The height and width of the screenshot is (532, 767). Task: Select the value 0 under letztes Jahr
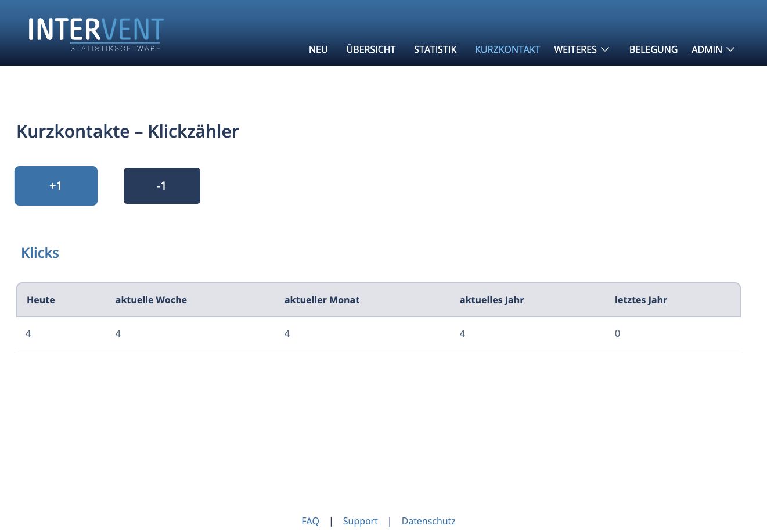click(x=617, y=333)
